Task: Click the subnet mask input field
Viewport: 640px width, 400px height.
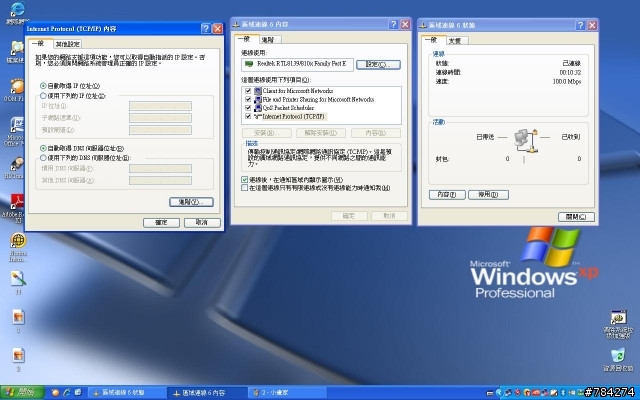Action: 160,118
